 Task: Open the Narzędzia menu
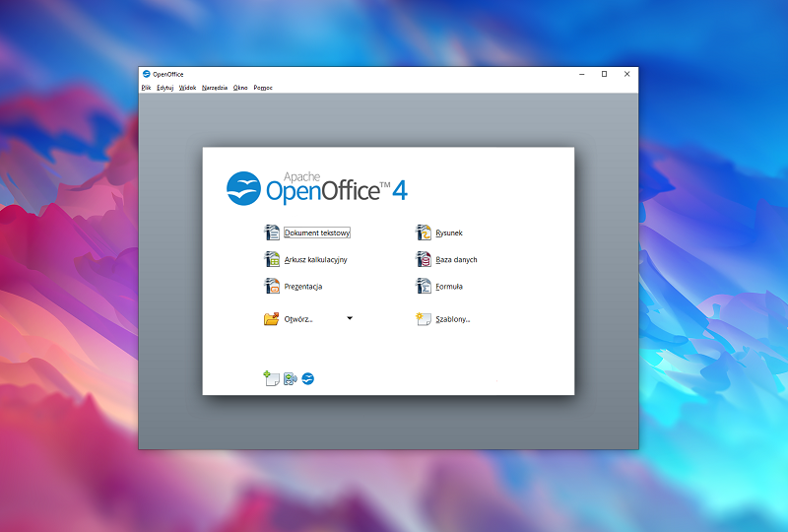tap(215, 88)
